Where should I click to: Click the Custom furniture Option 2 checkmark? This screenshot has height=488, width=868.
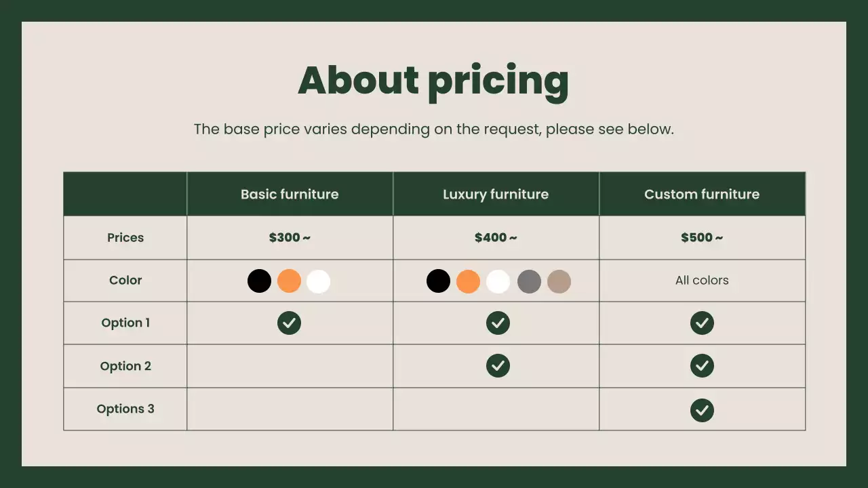(x=702, y=366)
